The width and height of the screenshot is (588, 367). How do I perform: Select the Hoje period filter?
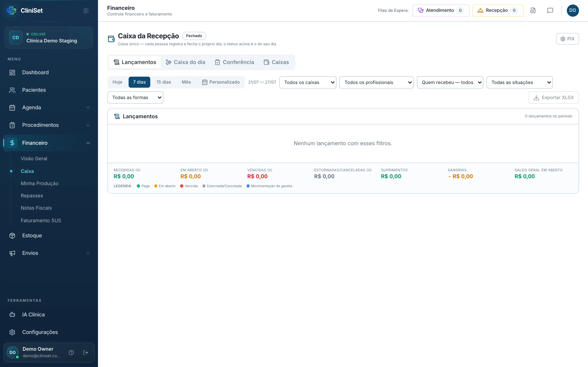pos(117,82)
